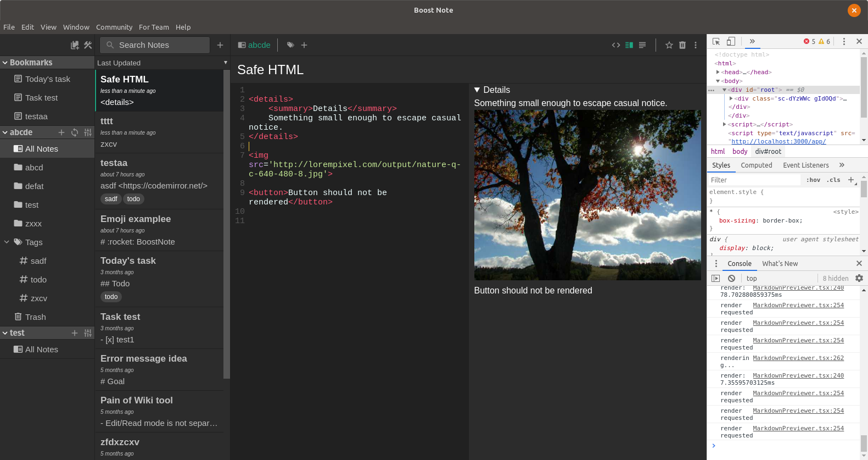Open console context selector top

(752, 279)
